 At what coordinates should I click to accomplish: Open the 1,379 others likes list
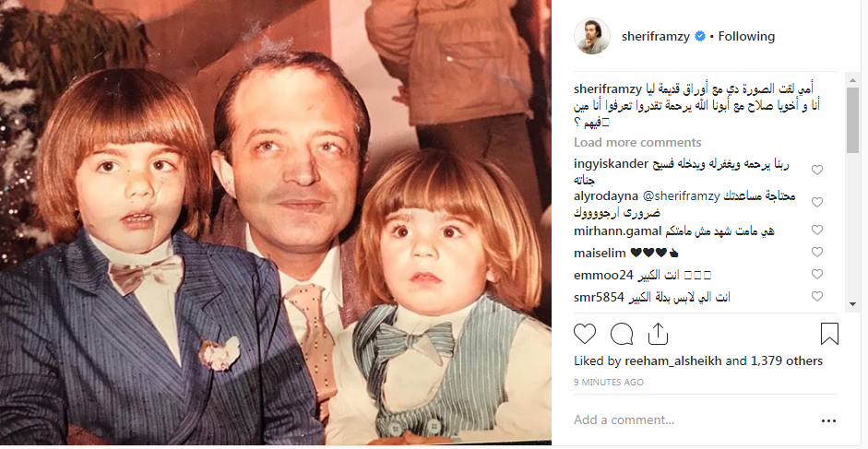coord(787,361)
